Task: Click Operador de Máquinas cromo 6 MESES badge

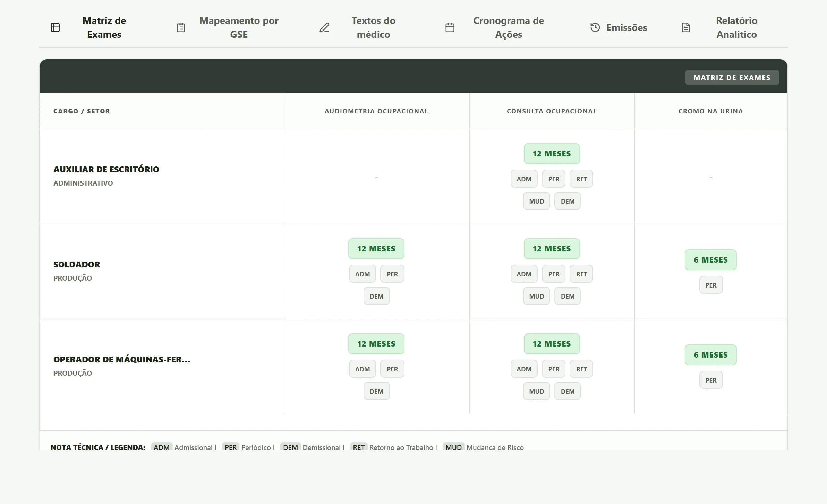Action: (x=711, y=355)
